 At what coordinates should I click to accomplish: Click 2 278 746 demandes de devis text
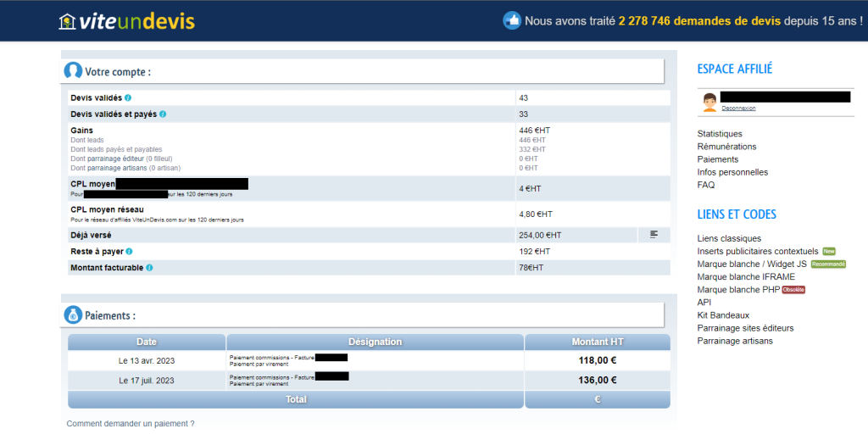point(699,21)
